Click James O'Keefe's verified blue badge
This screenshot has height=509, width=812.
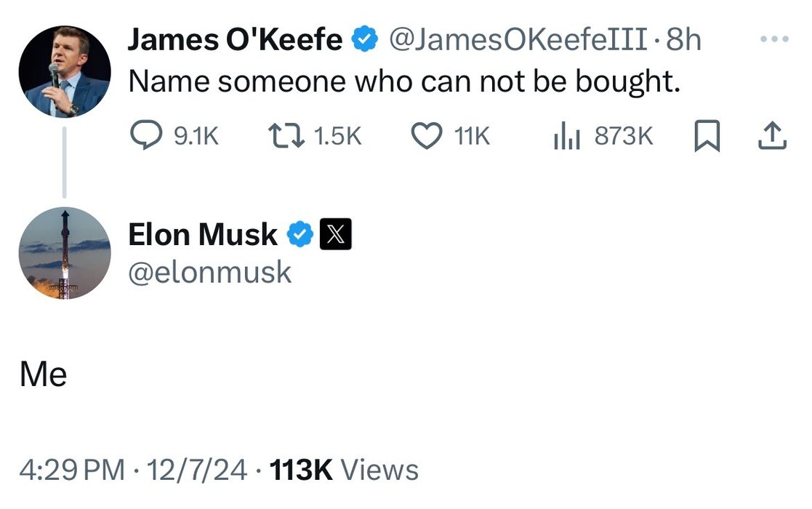point(364,40)
